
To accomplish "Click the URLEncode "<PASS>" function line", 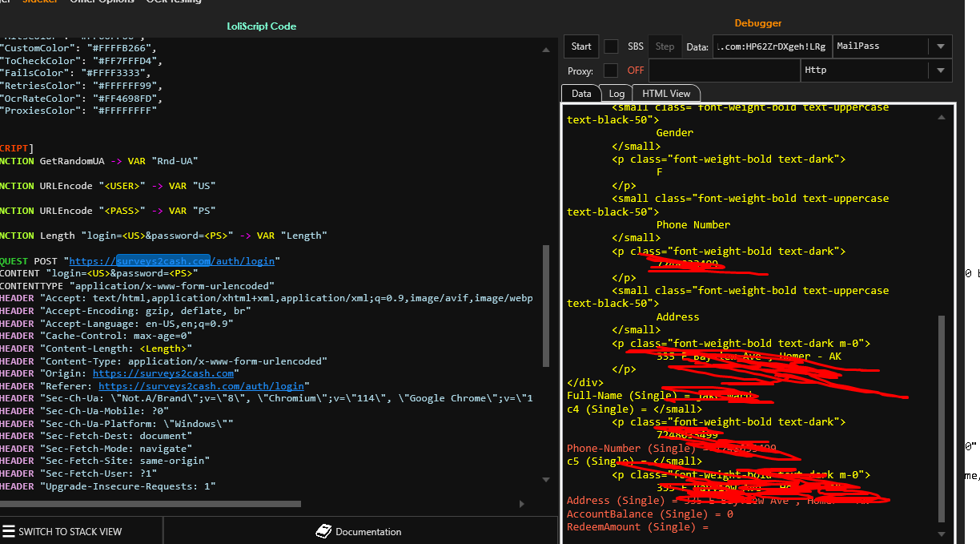I will [x=108, y=211].
